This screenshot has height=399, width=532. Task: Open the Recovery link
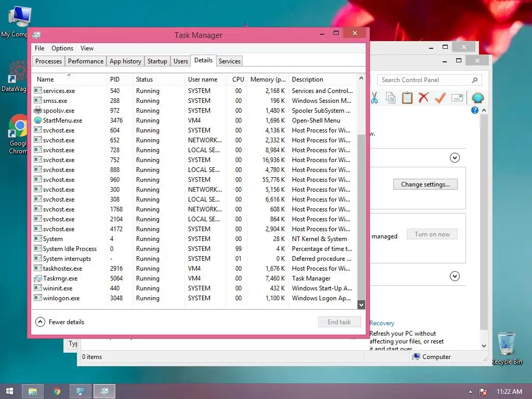point(382,323)
